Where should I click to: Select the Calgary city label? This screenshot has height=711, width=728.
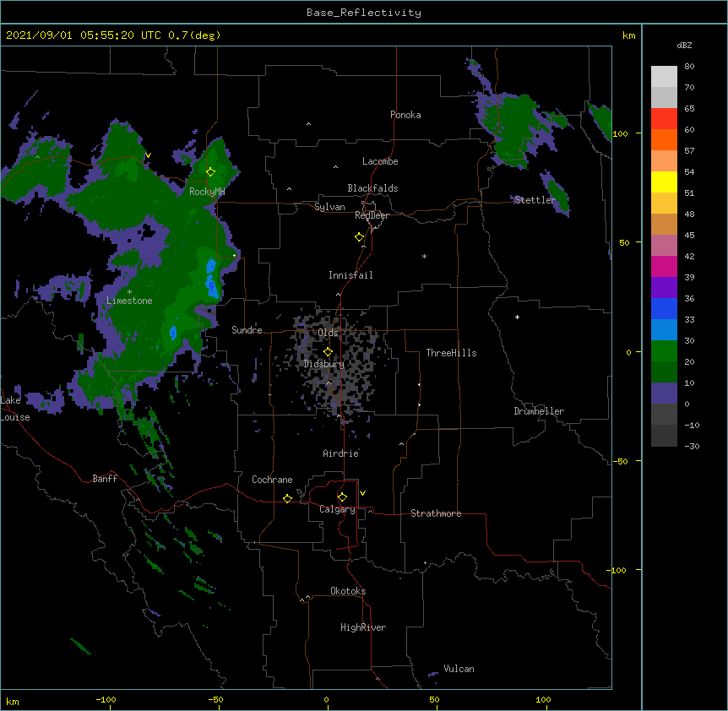click(x=337, y=509)
